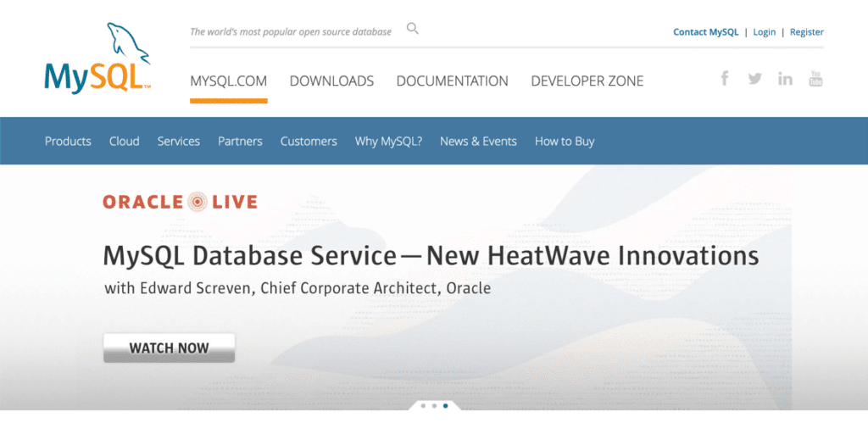This screenshot has width=868, height=423.
Task: Open the MySQL LinkedIn icon
Action: 785,79
